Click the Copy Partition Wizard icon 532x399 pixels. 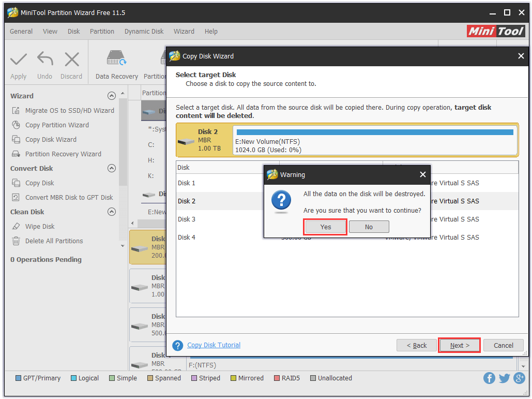coord(16,125)
